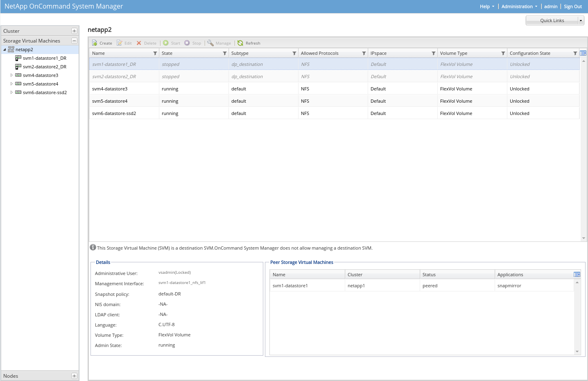This screenshot has height=381, width=588.
Task: Open column chooser icon in SVM grid
Action: point(583,53)
